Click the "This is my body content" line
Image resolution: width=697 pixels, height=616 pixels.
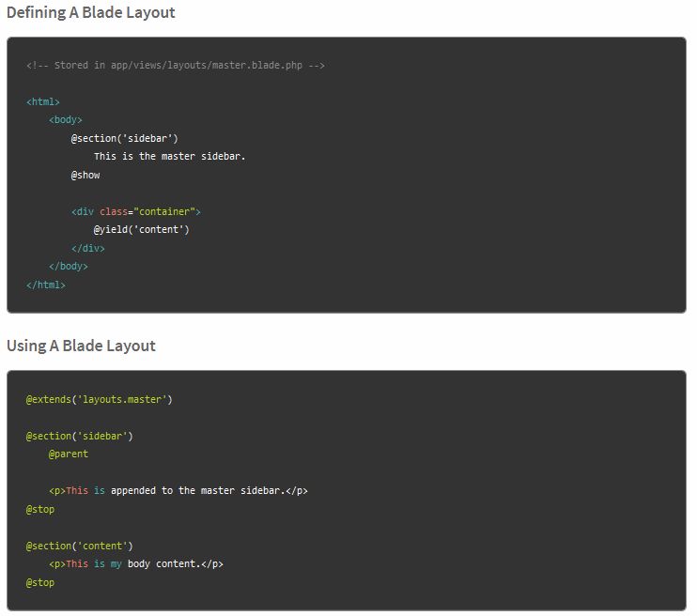(136, 564)
